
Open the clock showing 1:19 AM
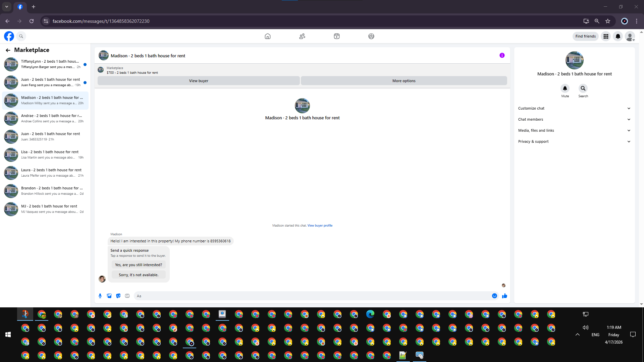pyautogui.click(x=614, y=327)
